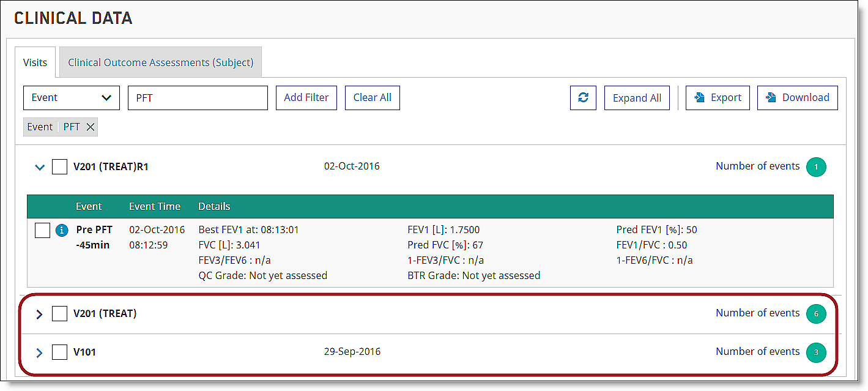Expand the V101 visit row

(x=40, y=352)
